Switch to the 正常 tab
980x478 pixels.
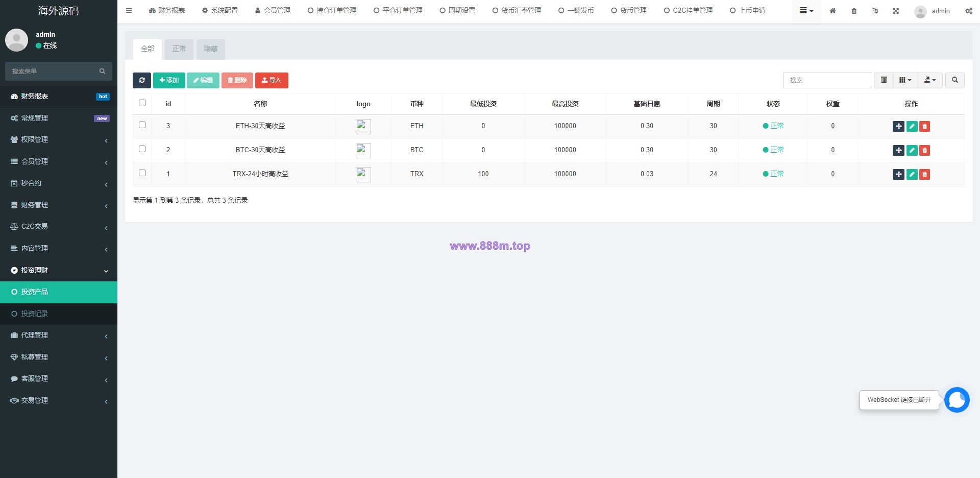(x=179, y=49)
